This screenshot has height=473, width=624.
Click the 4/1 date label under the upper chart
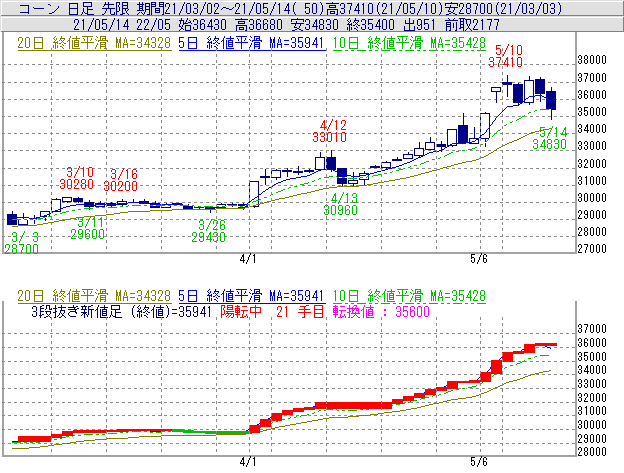248,259
